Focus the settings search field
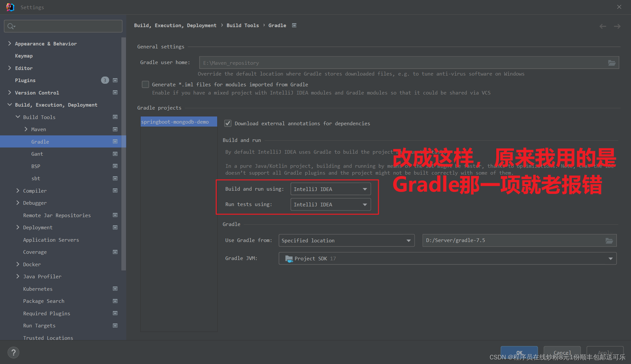This screenshot has width=631, height=364. point(63,26)
